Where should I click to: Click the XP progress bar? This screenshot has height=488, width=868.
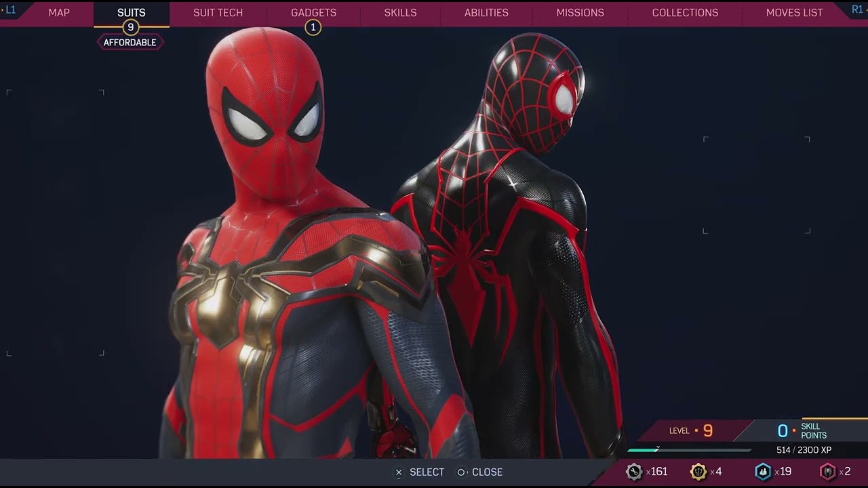[689, 449]
